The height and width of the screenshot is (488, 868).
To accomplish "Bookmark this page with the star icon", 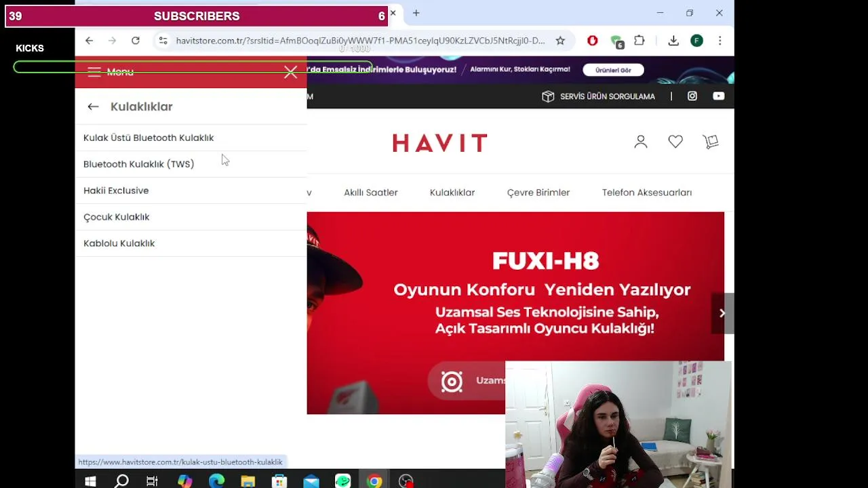I will pyautogui.click(x=560, y=41).
